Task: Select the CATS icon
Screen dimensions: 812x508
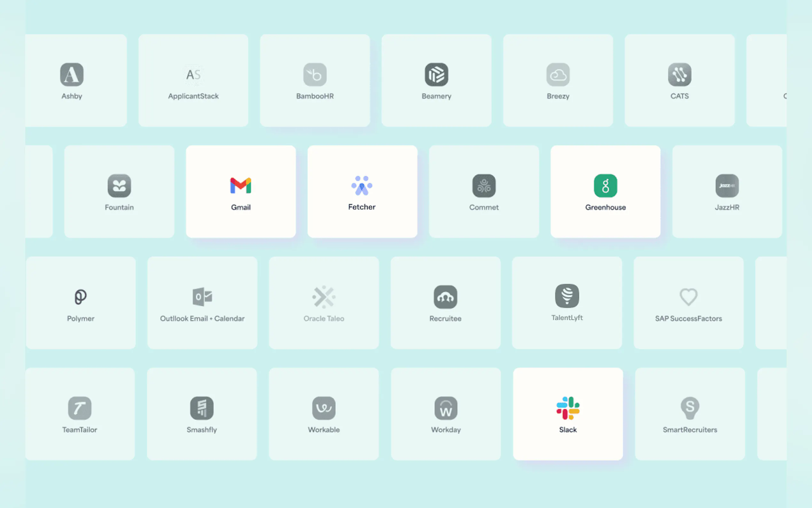Action: [679, 75]
